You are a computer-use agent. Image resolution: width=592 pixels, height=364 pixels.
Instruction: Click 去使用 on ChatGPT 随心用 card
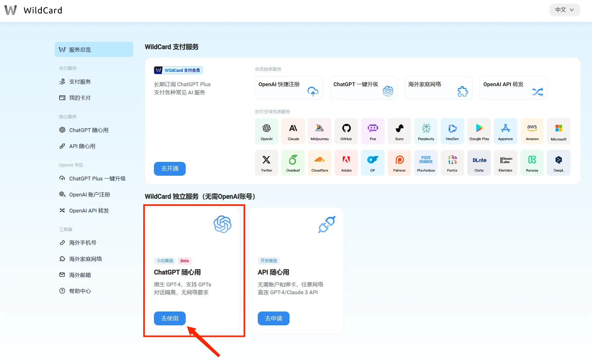coord(170,318)
